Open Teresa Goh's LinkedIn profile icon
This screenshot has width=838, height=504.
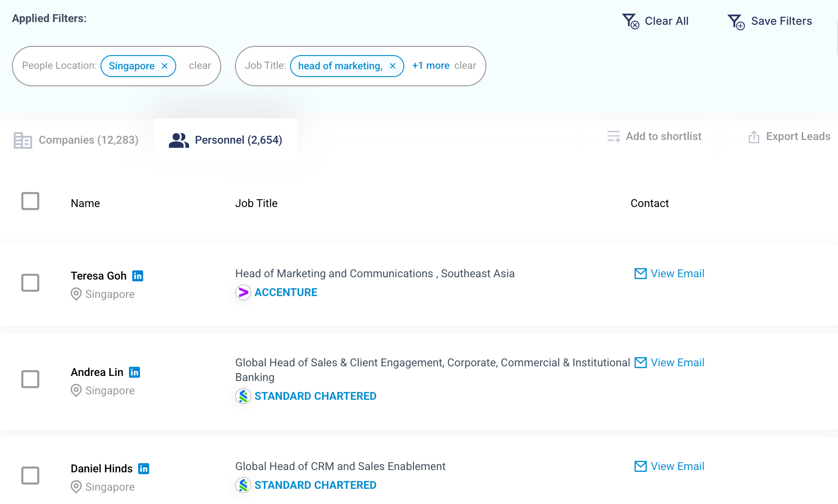tap(138, 276)
